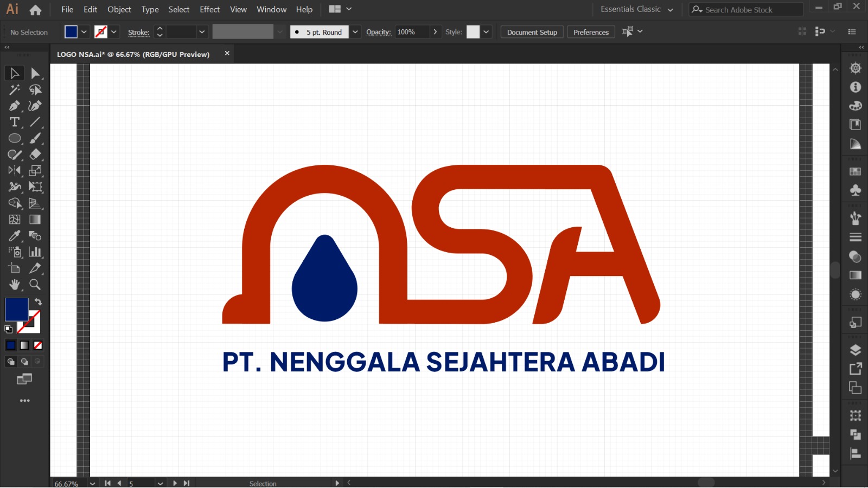Open the Object menu
The image size is (868, 488).
(x=119, y=9)
